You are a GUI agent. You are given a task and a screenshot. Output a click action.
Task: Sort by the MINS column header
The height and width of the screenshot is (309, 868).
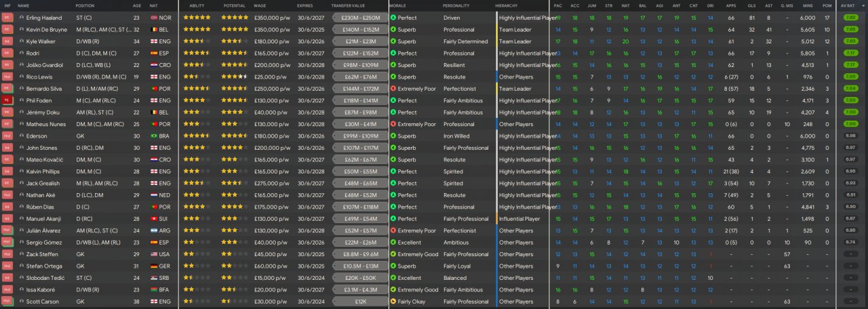click(x=807, y=5)
